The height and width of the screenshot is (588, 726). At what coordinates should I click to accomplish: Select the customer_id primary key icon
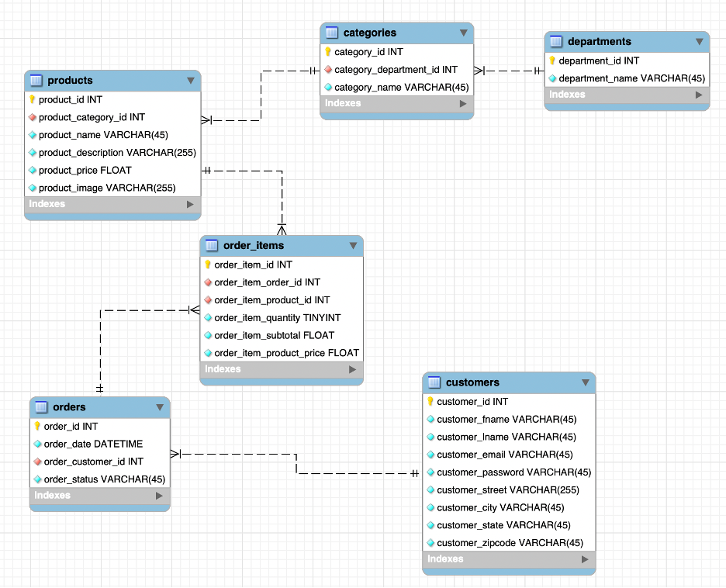pos(430,401)
